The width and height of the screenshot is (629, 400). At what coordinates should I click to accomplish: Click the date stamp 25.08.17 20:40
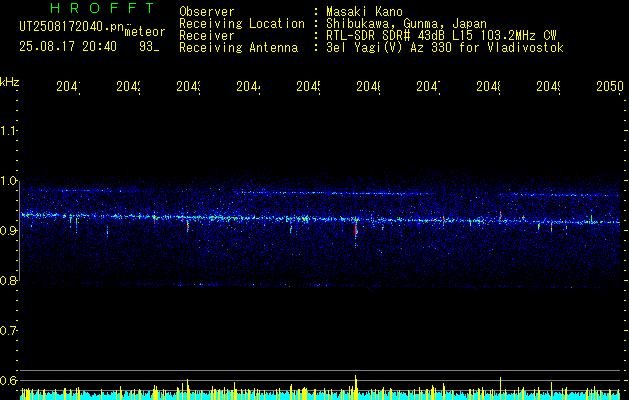pyautogui.click(x=68, y=47)
